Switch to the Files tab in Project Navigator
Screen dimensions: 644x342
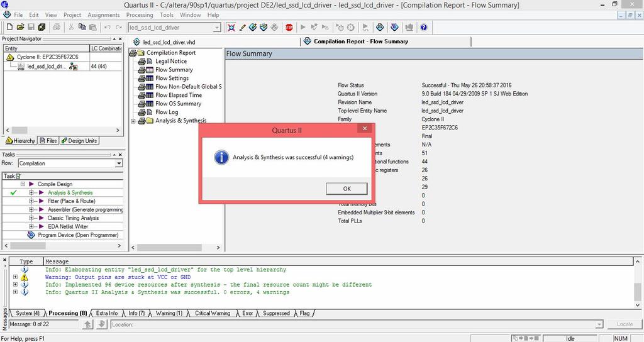coord(48,140)
